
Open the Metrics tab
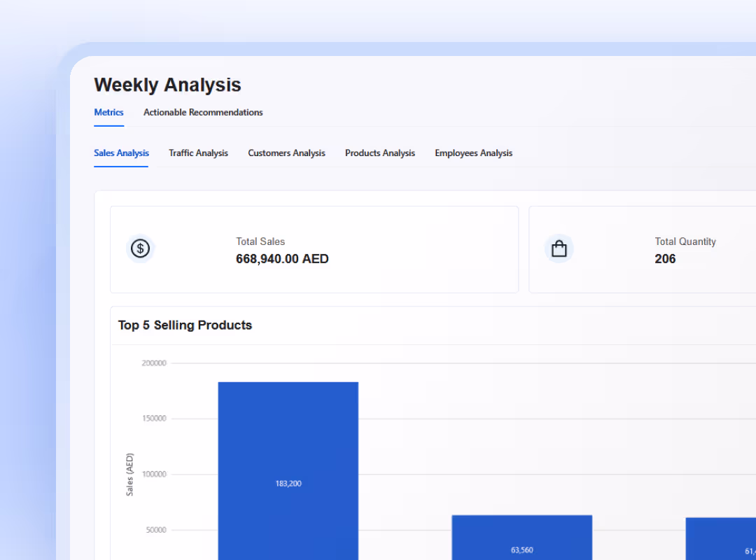[108, 113]
